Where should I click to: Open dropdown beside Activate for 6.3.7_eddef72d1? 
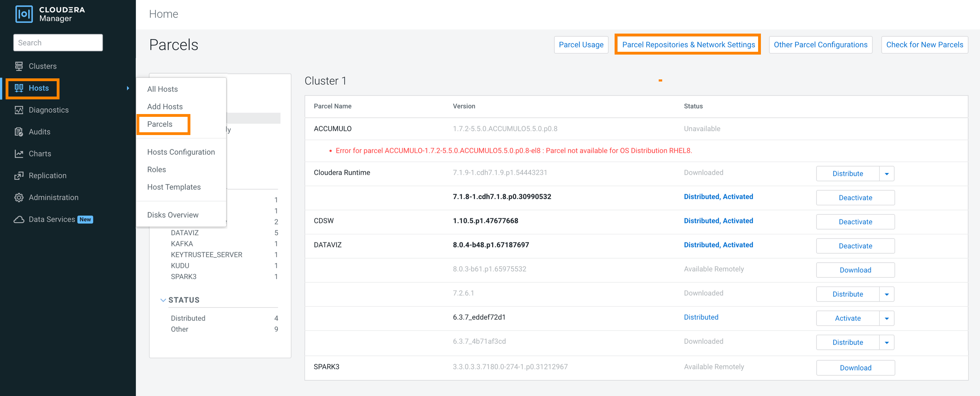(887, 318)
